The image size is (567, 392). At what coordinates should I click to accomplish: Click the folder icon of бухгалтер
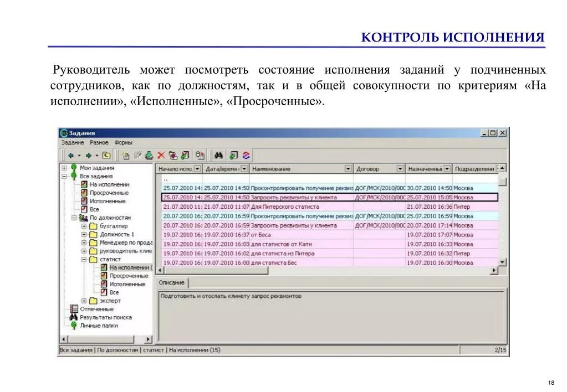[x=94, y=226]
